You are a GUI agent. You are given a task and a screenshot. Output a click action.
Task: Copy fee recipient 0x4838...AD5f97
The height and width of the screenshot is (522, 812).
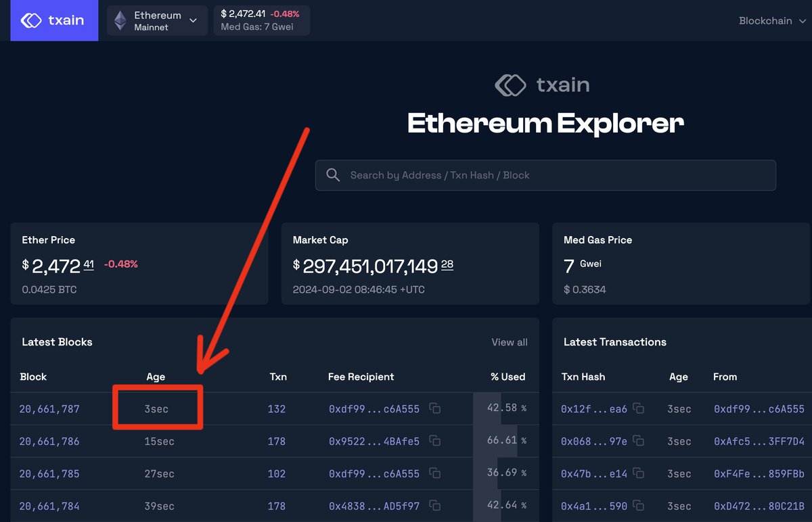click(435, 506)
